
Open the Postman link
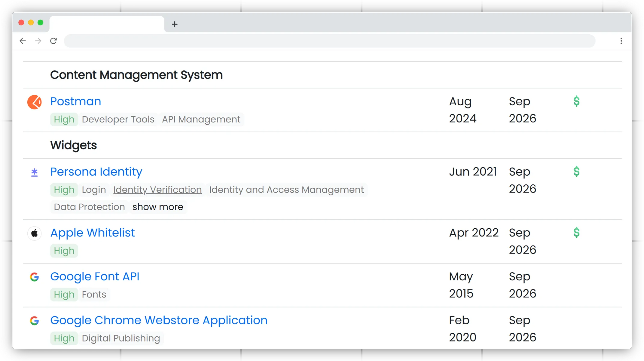[x=75, y=101]
